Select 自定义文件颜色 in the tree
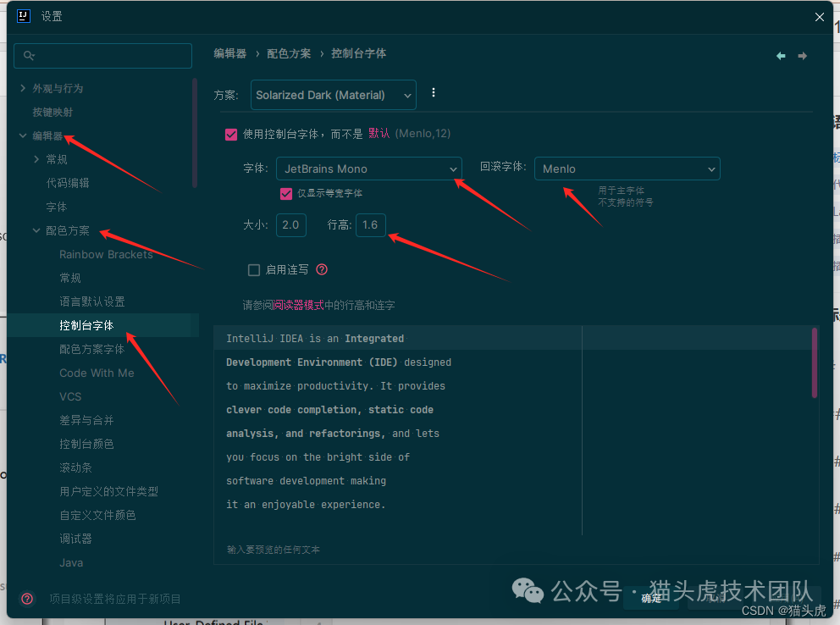The height and width of the screenshot is (625, 840). [x=97, y=515]
